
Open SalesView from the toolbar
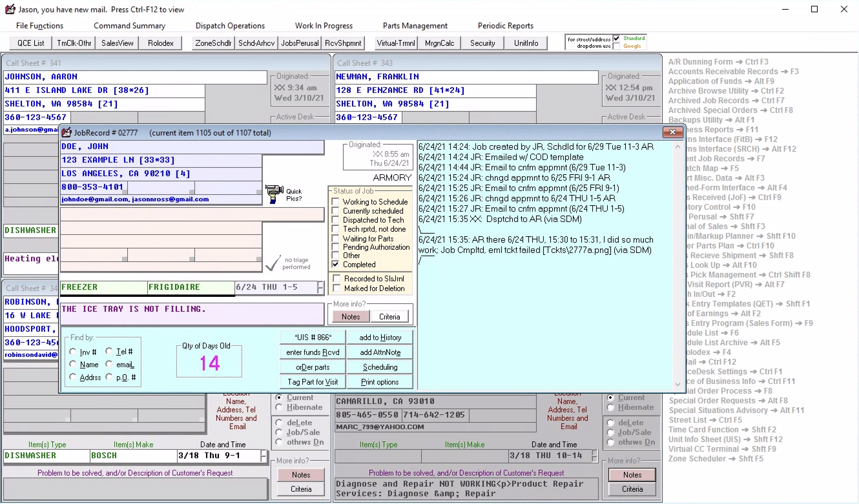tap(117, 43)
